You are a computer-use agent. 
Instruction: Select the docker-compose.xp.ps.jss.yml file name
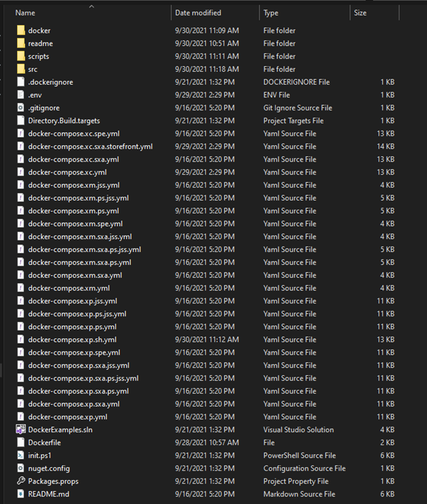77,314
